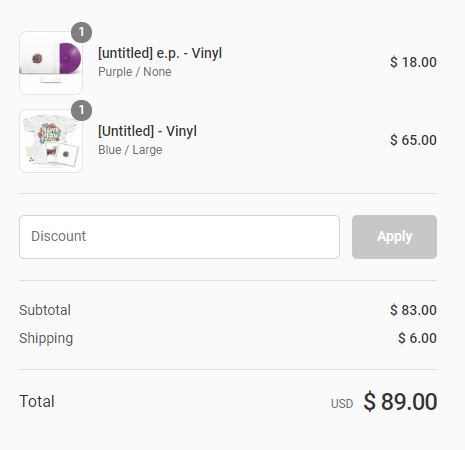Click the purple vinyl product thumbnail
465x450 pixels.
pos(51,63)
